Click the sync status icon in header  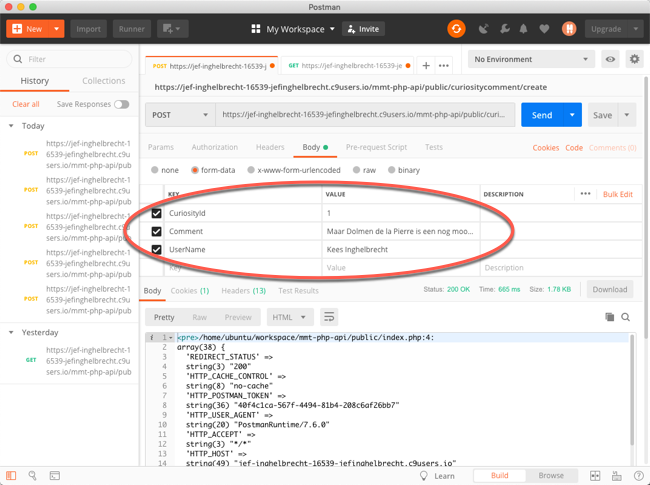(x=456, y=29)
